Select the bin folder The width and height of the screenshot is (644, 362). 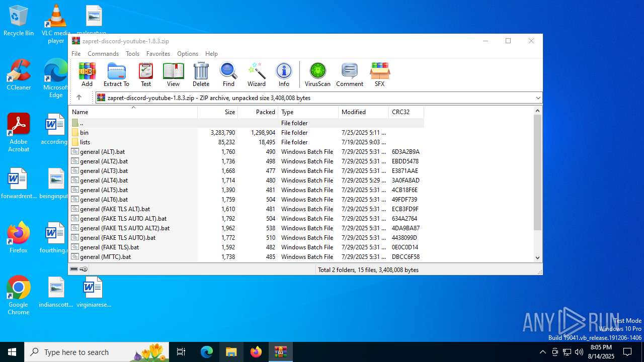(247, 132)
